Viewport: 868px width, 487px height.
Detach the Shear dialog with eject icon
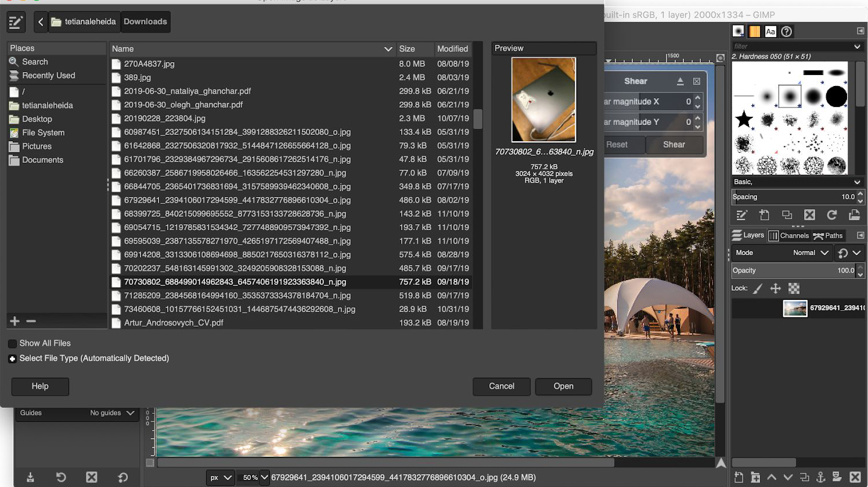[680, 81]
